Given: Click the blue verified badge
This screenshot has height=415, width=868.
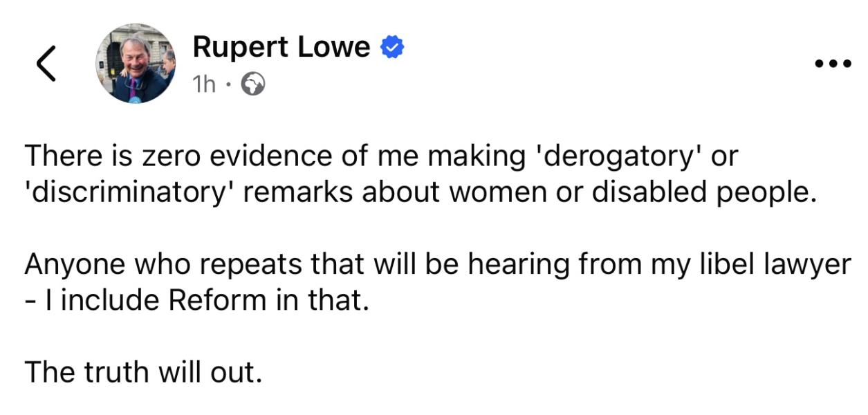Looking at the screenshot, I should pos(393,48).
